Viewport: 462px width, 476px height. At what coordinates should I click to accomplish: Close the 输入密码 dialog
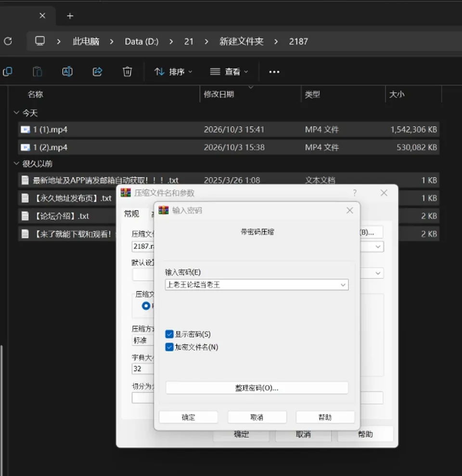click(x=350, y=210)
